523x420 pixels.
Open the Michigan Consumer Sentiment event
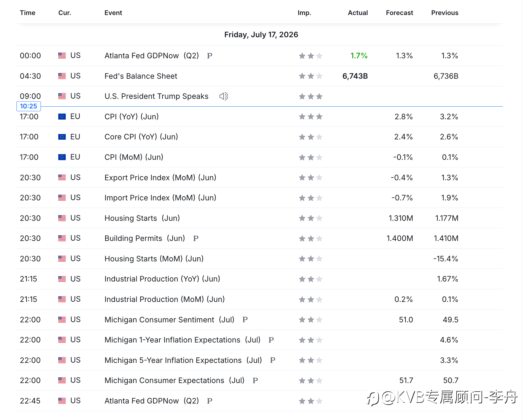coord(169,319)
